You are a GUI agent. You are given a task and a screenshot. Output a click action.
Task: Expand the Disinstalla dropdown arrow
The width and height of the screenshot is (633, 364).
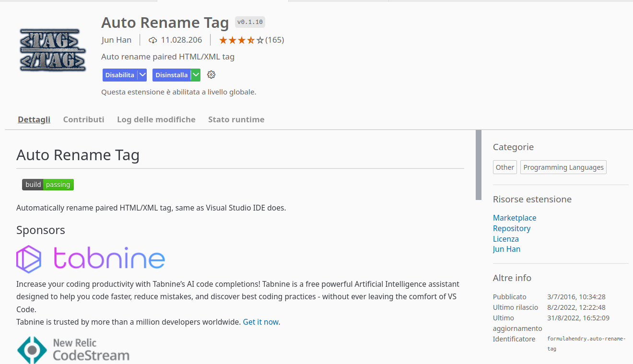(x=195, y=75)
